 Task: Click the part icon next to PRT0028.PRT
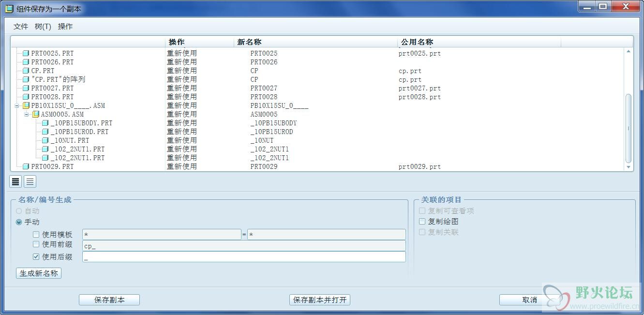pos(26,97)
